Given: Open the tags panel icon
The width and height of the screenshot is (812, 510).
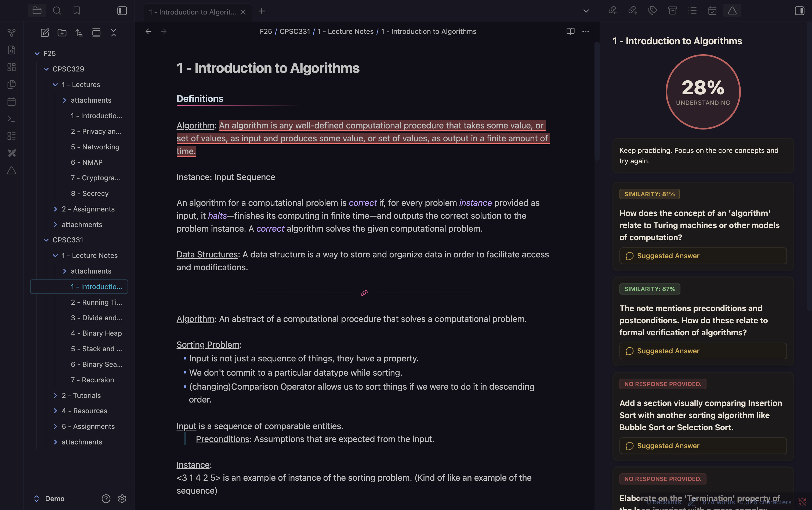Looking at the screenshot, I should 653,11.
